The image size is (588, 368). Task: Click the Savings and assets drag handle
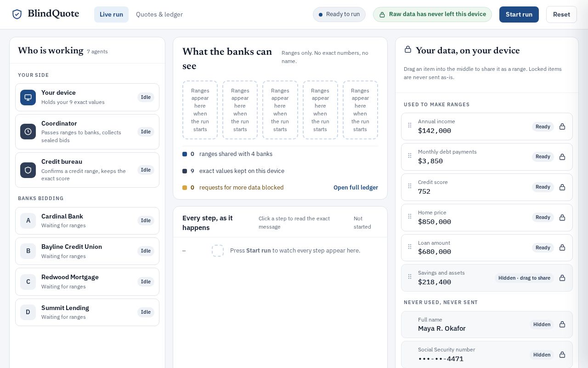410,277
